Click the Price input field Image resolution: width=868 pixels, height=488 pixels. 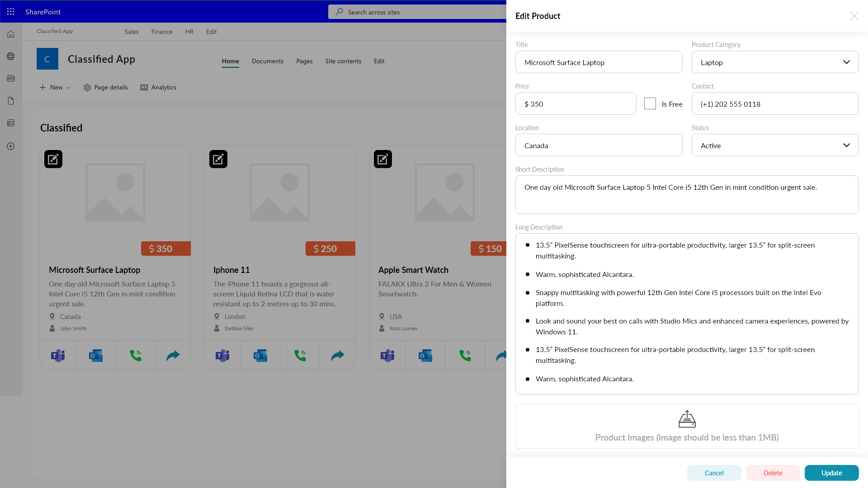tap(576, 103)
